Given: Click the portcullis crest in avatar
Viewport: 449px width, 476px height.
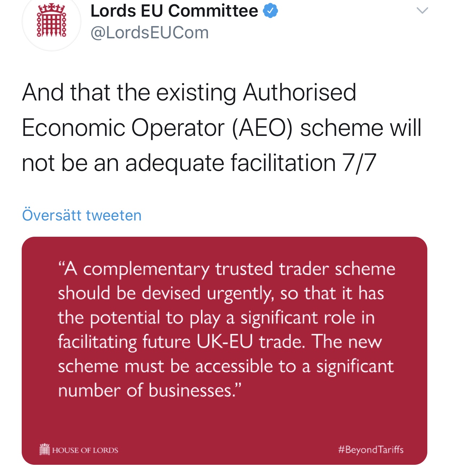Looking at the screenshot, I should click(x=52, y=20).
